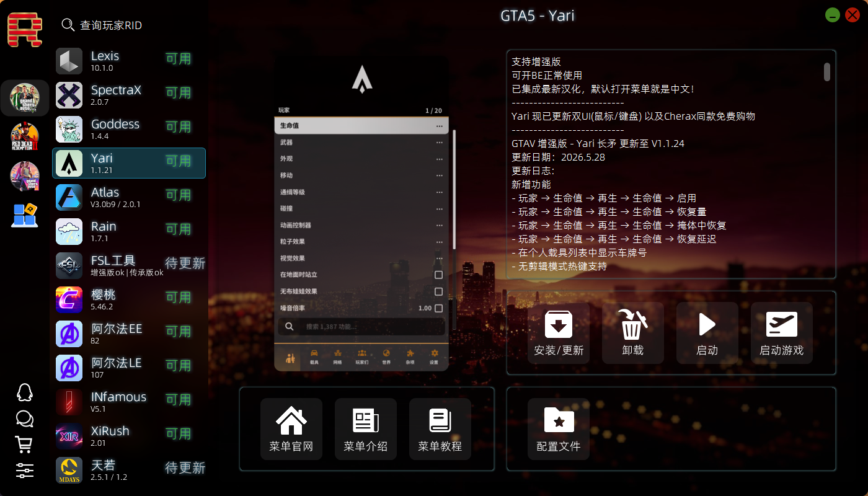This screenshot has width=868, height=496.
Task: Open 菜单介绍 menu introduction
Action: tap(366, 429)
